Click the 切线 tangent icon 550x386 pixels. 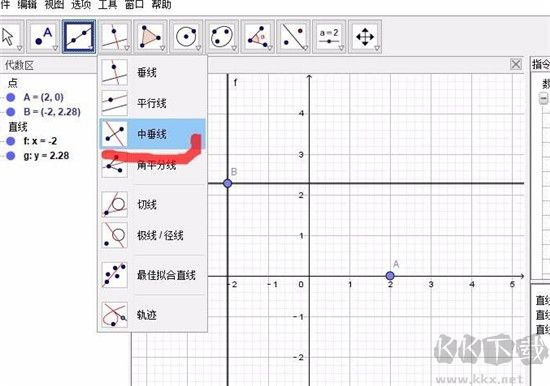tap(114, 204)
